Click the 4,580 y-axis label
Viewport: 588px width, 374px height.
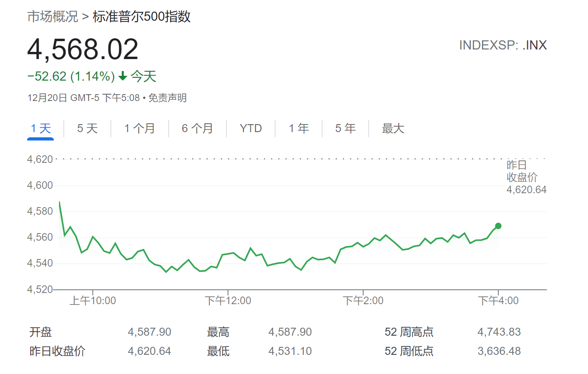click(40, 211)
